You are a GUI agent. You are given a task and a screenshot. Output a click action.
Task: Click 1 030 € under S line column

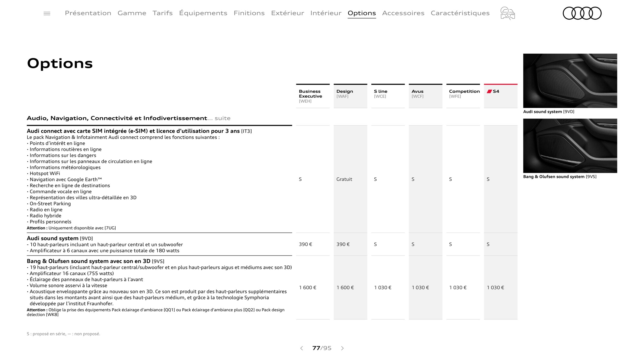click(383, 288)
